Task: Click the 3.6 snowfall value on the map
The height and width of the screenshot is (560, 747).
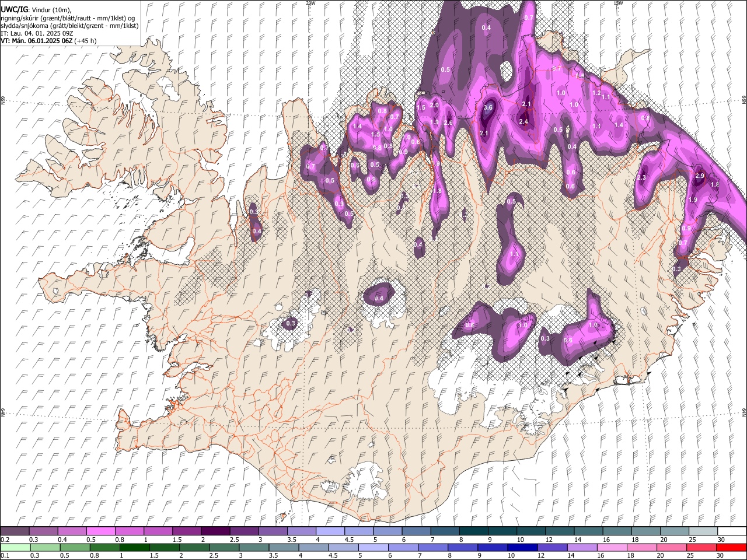Action: click(488, 107)
